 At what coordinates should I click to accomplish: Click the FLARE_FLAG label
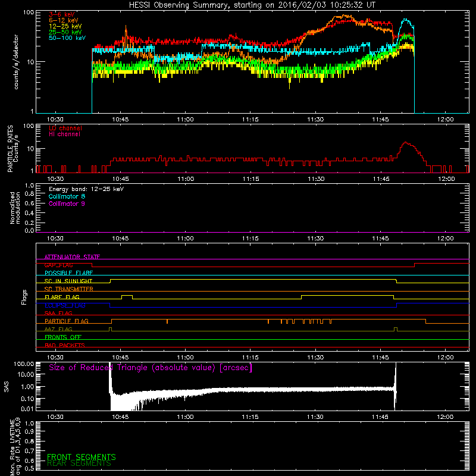click(x=62, y=297)
